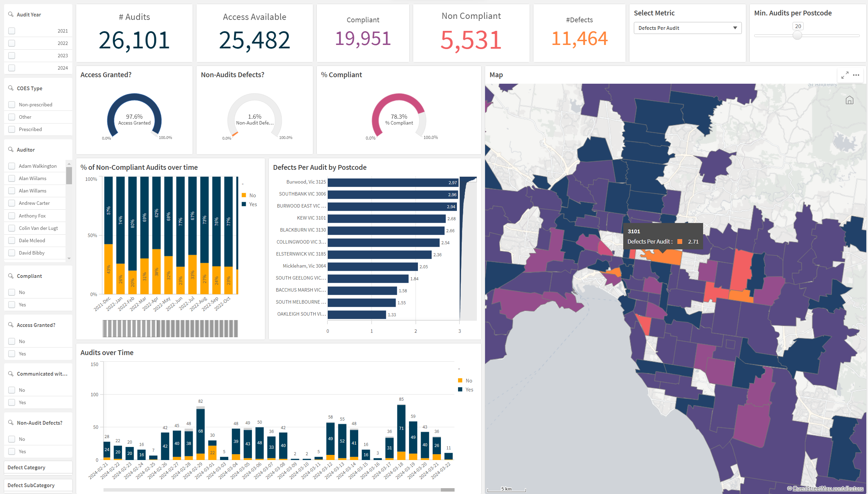
Task: Expand the Defect Category filter
Action: pos(38,467)
